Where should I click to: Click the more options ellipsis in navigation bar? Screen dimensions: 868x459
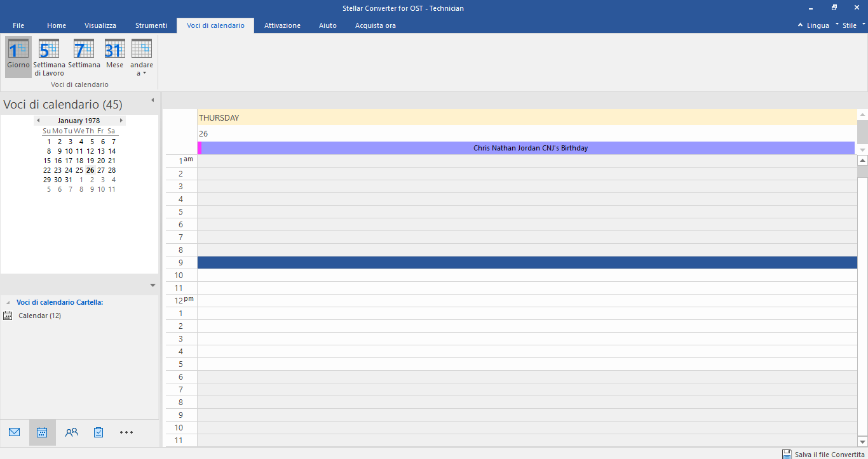(126, 432)
